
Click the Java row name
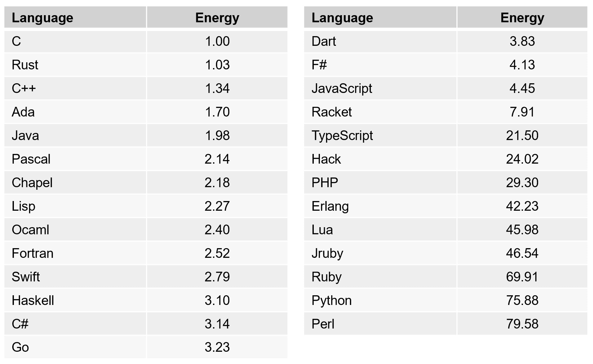(25, 136)
